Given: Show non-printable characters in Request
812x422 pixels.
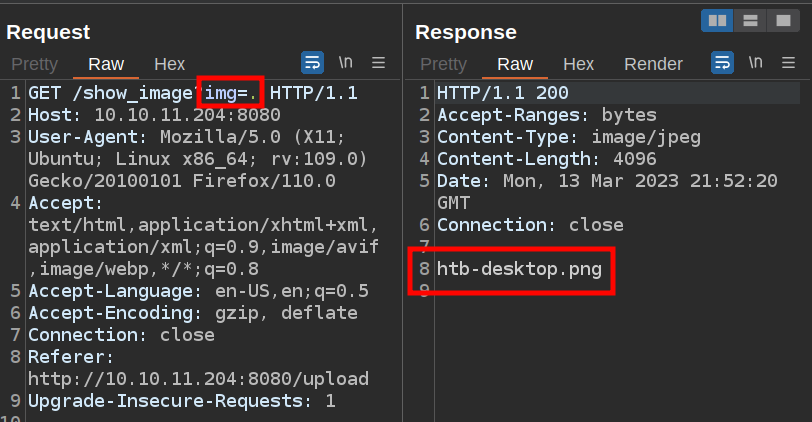Looking at the screenshot, I should [x=345, y=63].
